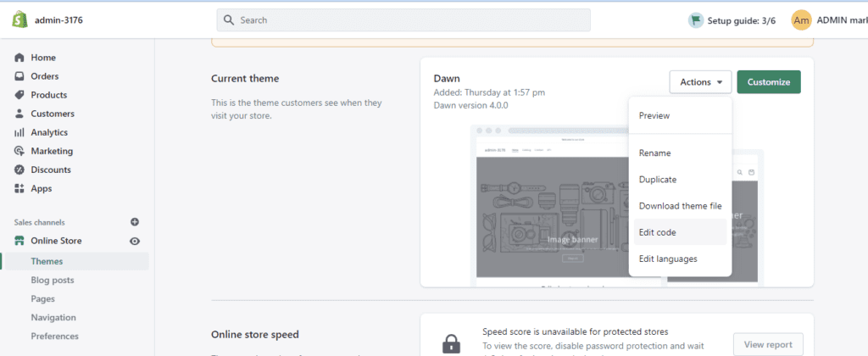
Task: Open Orders in the sidebar
Action: point(44,76)
